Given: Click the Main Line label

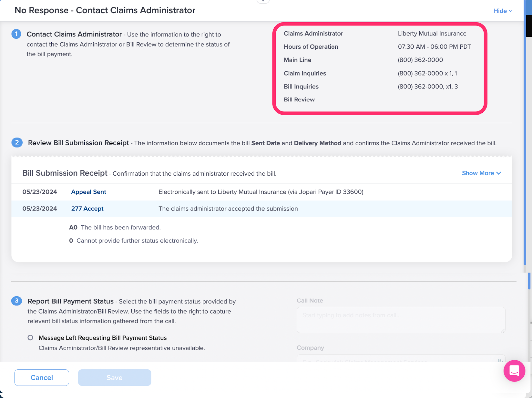Looking at the screenshot, I should click(x=297, y=60).
